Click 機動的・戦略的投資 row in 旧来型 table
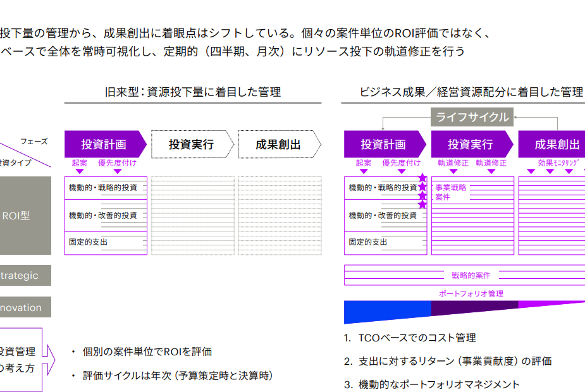The width and height of the screenshot is (585, 392). (106, 188)
